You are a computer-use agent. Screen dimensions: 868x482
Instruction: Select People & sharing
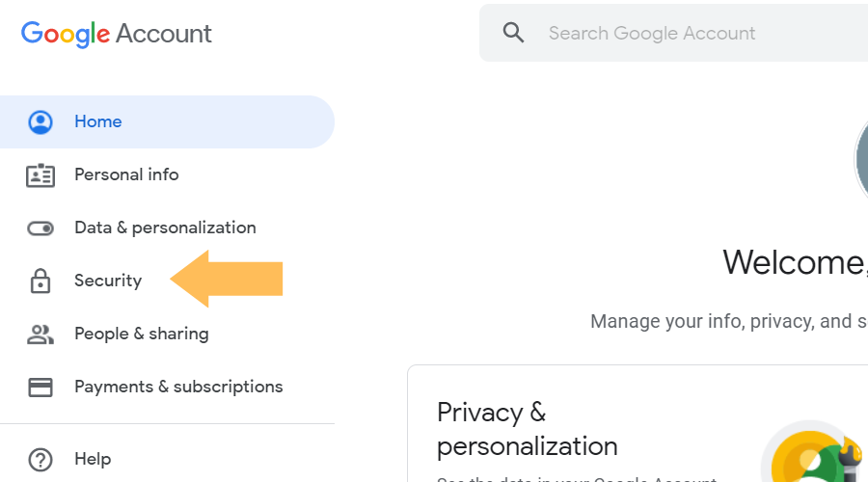[x=141, y=335]
